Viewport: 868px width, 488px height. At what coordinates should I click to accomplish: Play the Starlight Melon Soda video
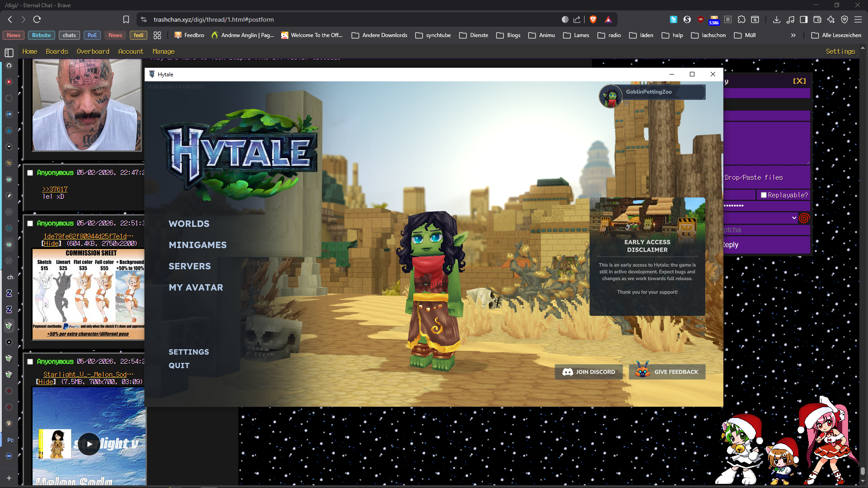[x=89, y=444]
